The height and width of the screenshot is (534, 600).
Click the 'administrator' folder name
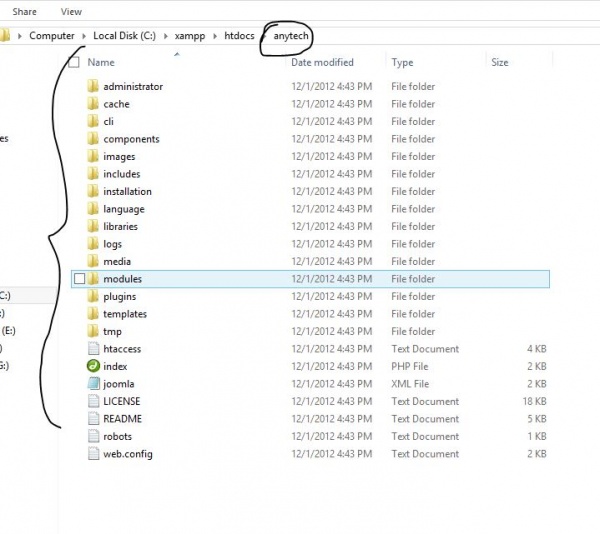point(133,86)
